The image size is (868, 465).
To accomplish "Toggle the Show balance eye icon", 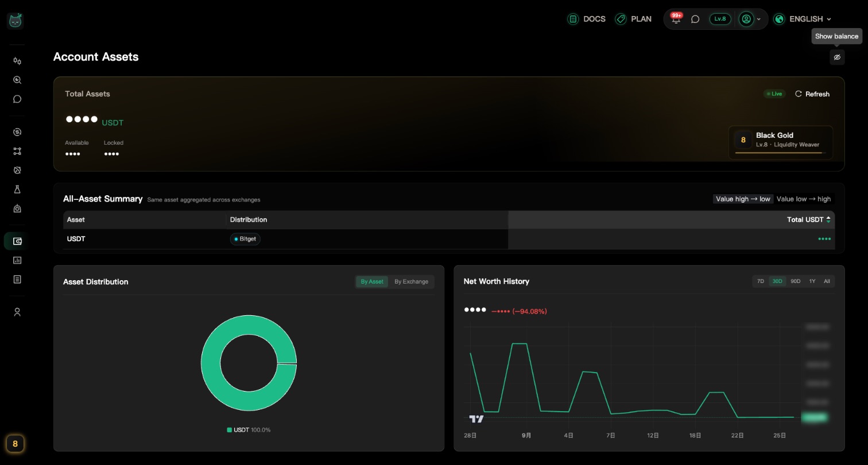I will tap(837, 57).
